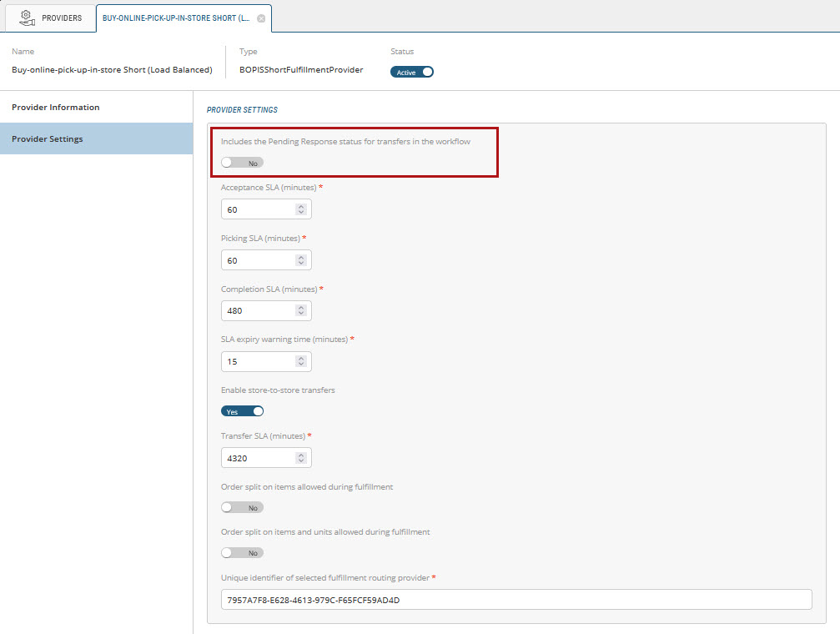Click the Transfer SLA field showing 4320
The height and width of the screenshot is (634, 840).
266,458
